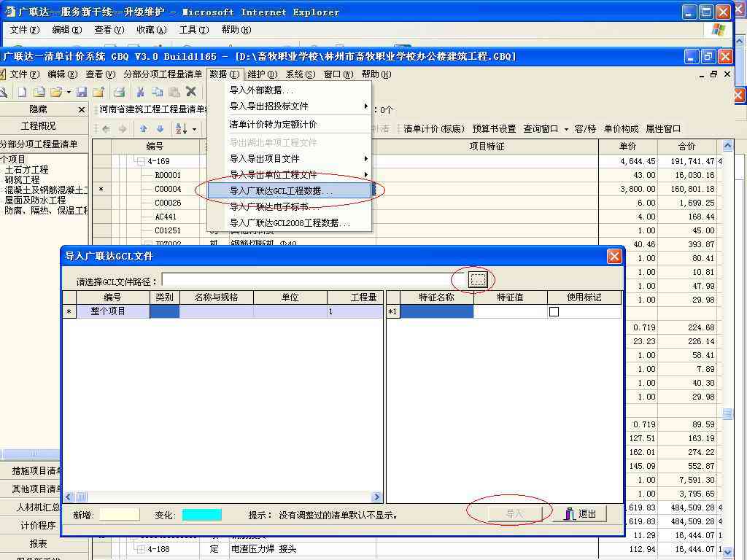The image size is (747, 560).
Task: Click the dialog's horizontal scrollbar left arrow
Action: [x=68, y=497]
